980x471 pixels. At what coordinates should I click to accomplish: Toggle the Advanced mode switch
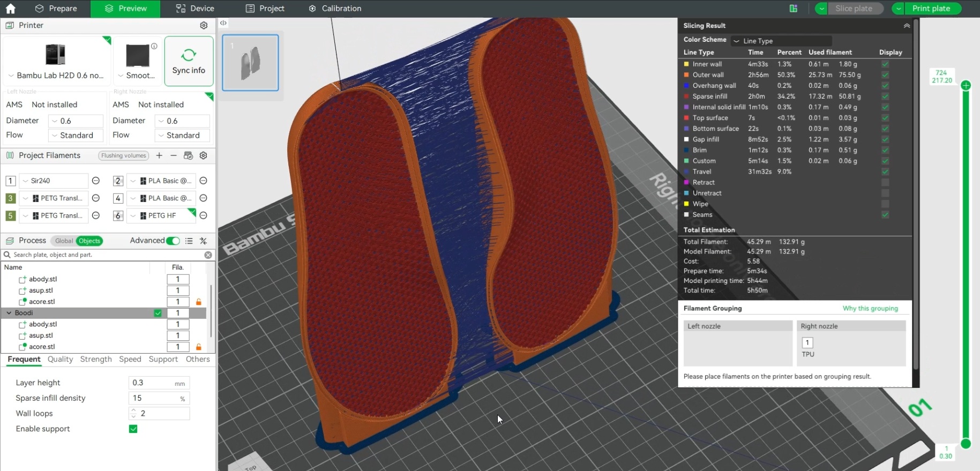tap(173, 241)
